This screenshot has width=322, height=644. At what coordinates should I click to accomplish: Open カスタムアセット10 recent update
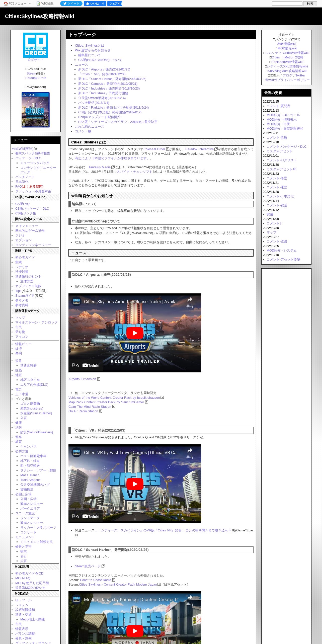point(281,169)
